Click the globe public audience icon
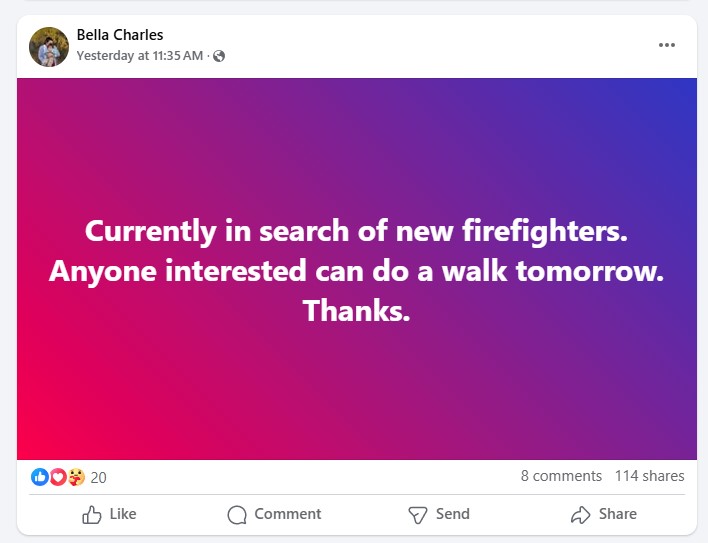This screenshot has height=543, width=708. pyautogui.click(x=219, y=56)
